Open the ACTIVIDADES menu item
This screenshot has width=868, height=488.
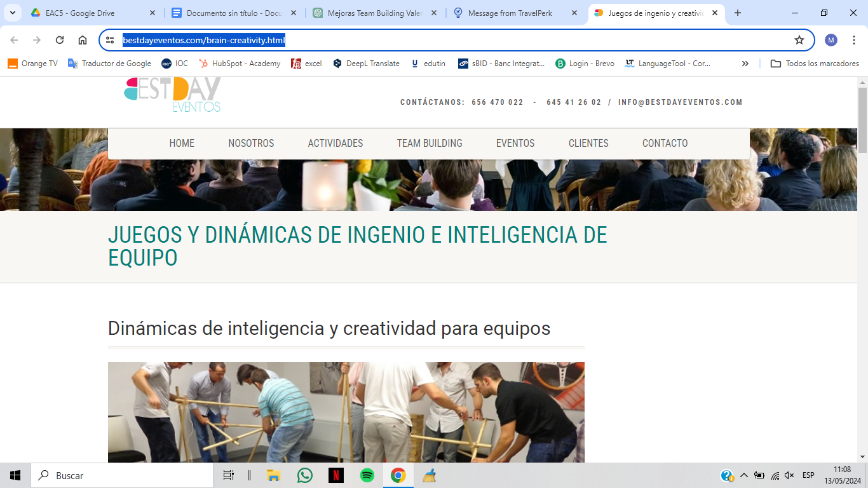[336, 143]
